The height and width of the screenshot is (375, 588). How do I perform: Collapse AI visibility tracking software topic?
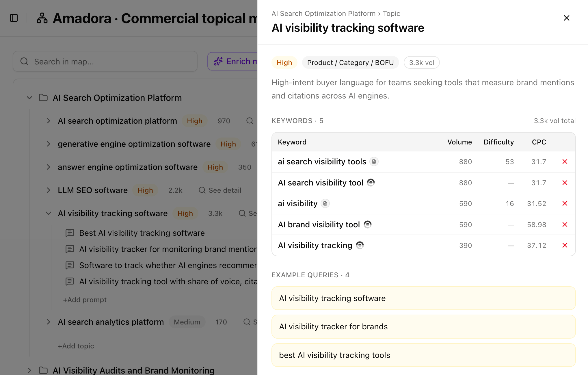pyautogui.click(x=49, y=213)
